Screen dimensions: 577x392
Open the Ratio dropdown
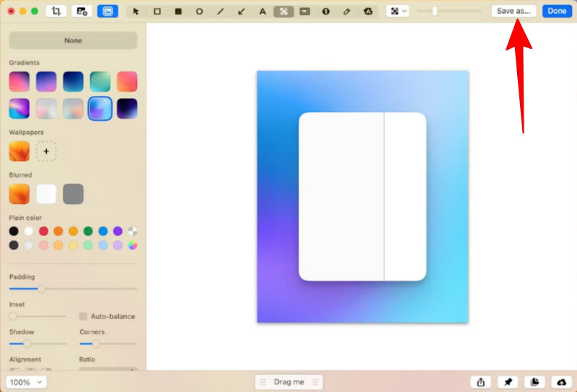click(x=108, y=370)
